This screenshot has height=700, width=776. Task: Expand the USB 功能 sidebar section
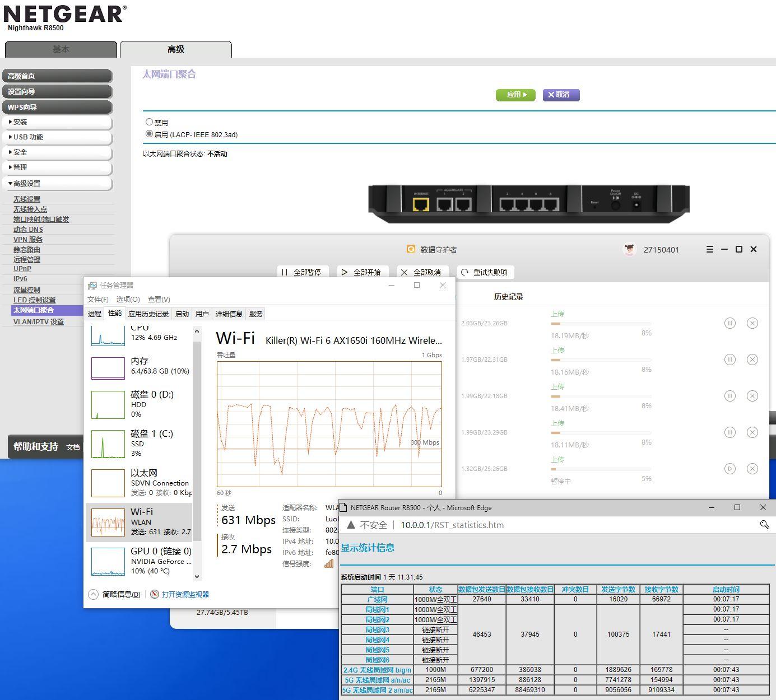point(57,137)
